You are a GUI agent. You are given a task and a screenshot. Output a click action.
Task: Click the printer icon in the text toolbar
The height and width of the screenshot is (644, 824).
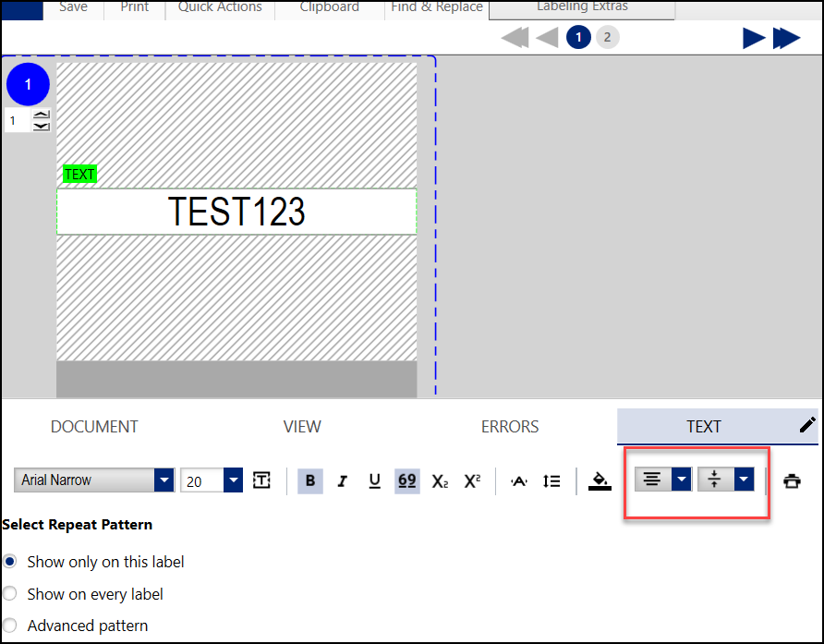pos(792,480)
